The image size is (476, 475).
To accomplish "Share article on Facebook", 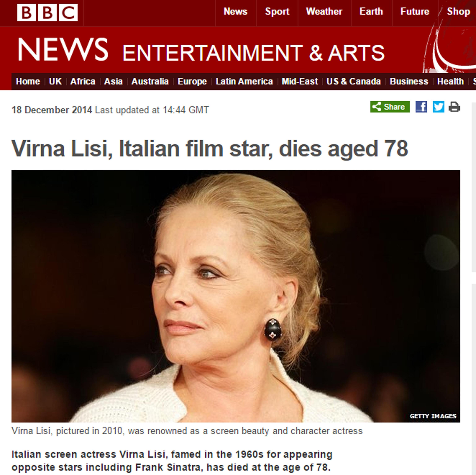I will point(421,107).
